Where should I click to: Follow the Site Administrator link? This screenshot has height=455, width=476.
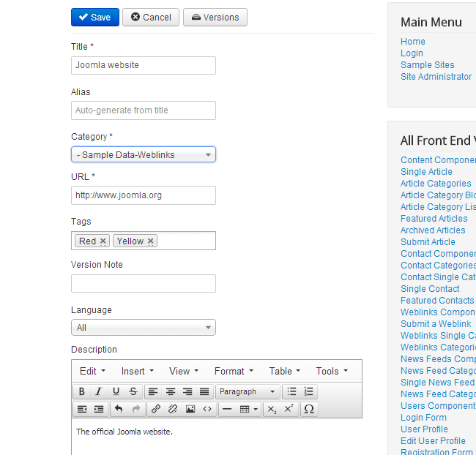[436, 77]
